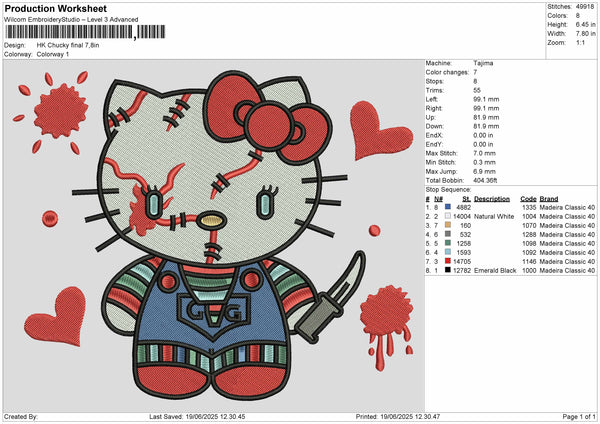This screenshot has width=600, height=424.
Task: Select thread code 1146
Action: (529, 261)
